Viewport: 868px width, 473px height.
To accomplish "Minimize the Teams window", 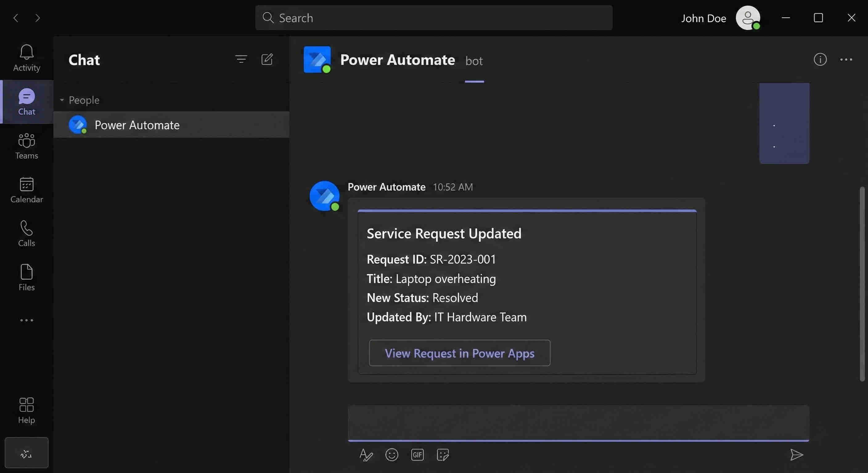I will [786, 18].
